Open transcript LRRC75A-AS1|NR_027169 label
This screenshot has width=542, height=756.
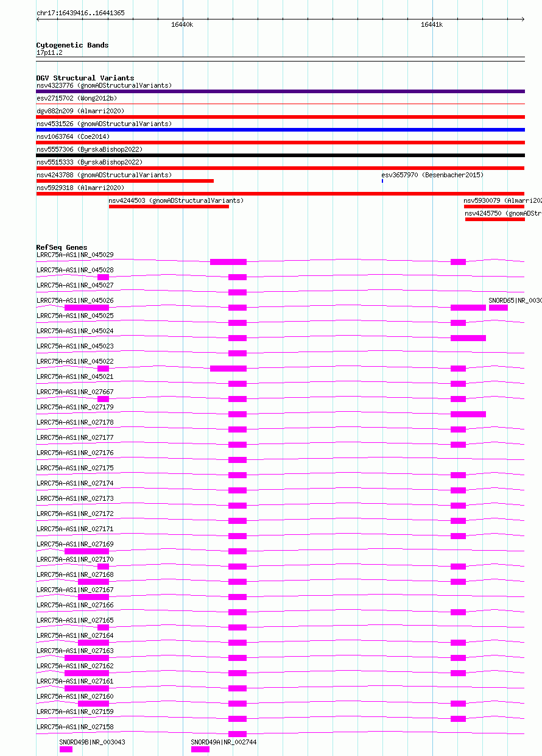coord(75,544)
